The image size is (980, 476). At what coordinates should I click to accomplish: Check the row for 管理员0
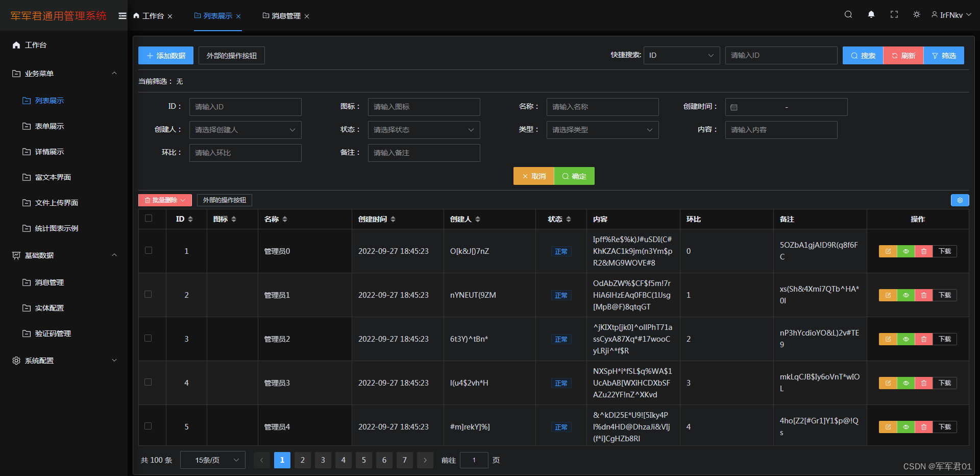tap(149, 250)
